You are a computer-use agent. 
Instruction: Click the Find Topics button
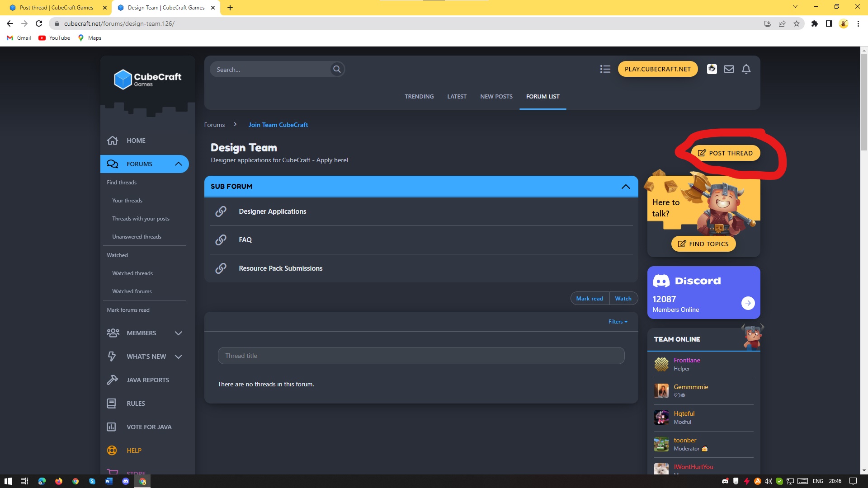click(x=703, y=244)
